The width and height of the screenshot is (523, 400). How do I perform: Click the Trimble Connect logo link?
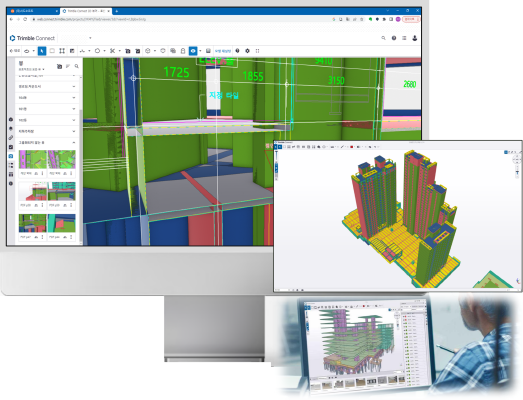tap(32, 38)
